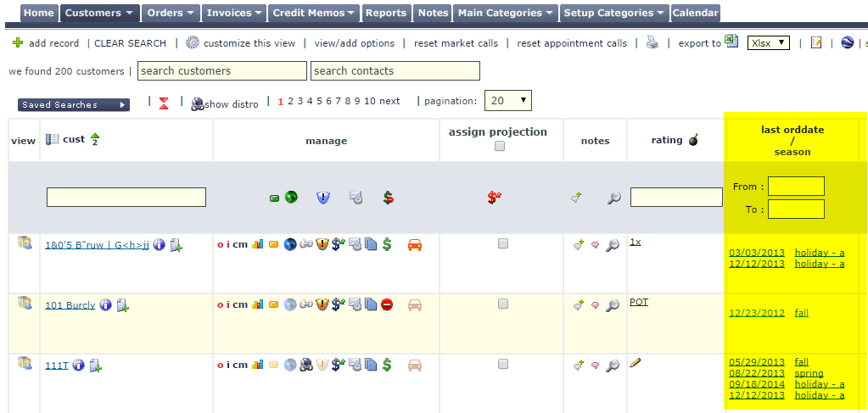Image resolution: width=868 pixels, height=413 pixels.
Task: Open the Invoices menu dropdown
Action: click(234, 13)
